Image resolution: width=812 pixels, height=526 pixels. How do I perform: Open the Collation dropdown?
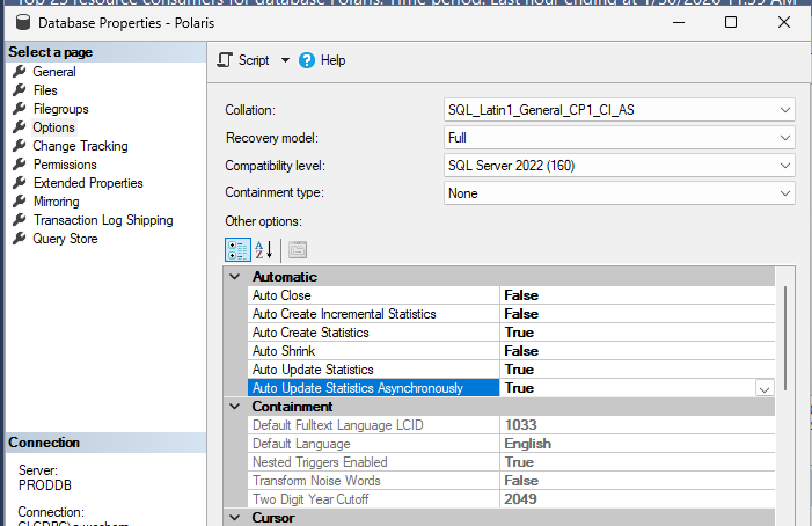coord(785,110)
